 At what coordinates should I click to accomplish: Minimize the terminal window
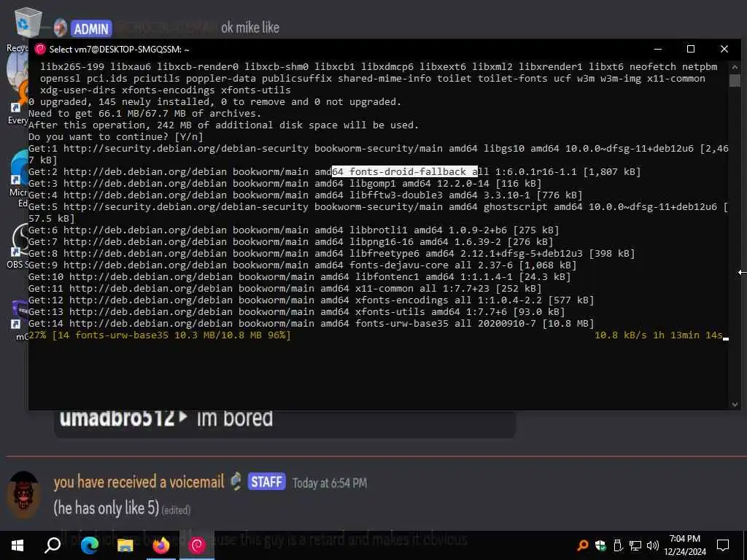coord(658,49)
